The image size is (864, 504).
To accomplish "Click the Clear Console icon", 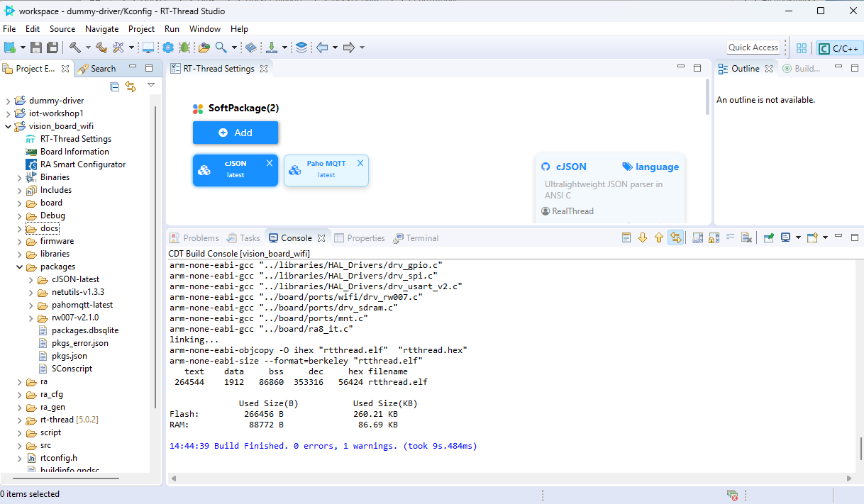I will pyautogui.click(x=746, y=238).
